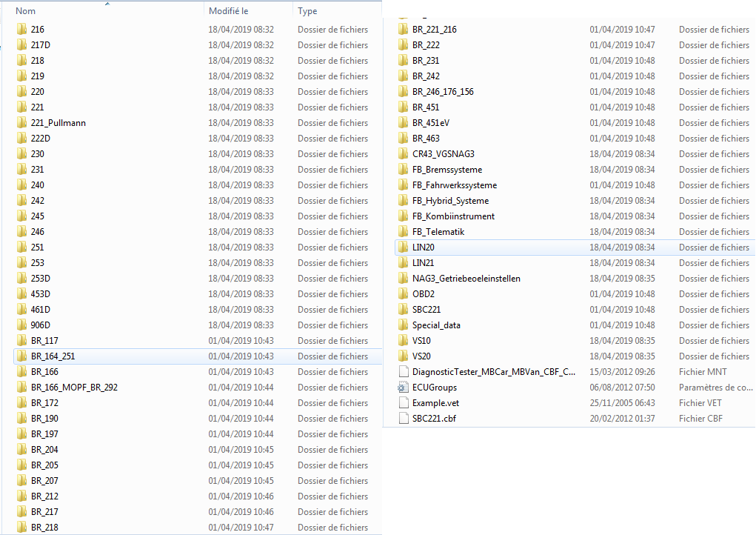Click the Type column header
756x535 pixels.
307,11
